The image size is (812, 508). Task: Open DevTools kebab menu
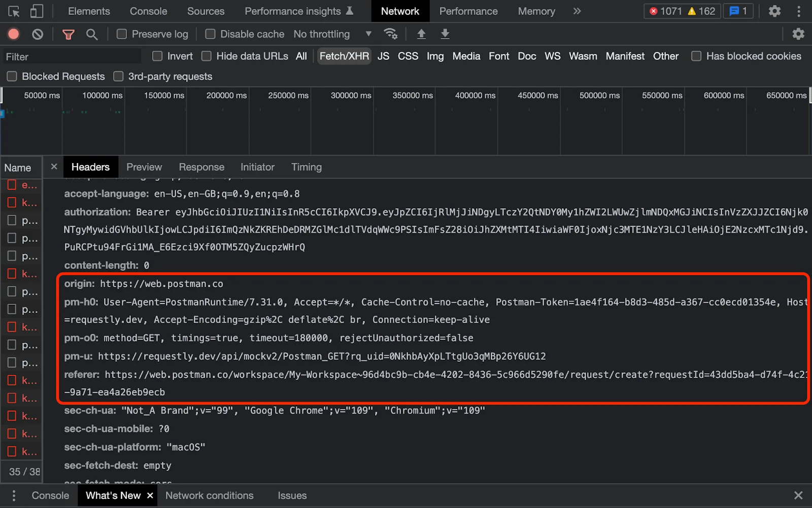[799, 11]
